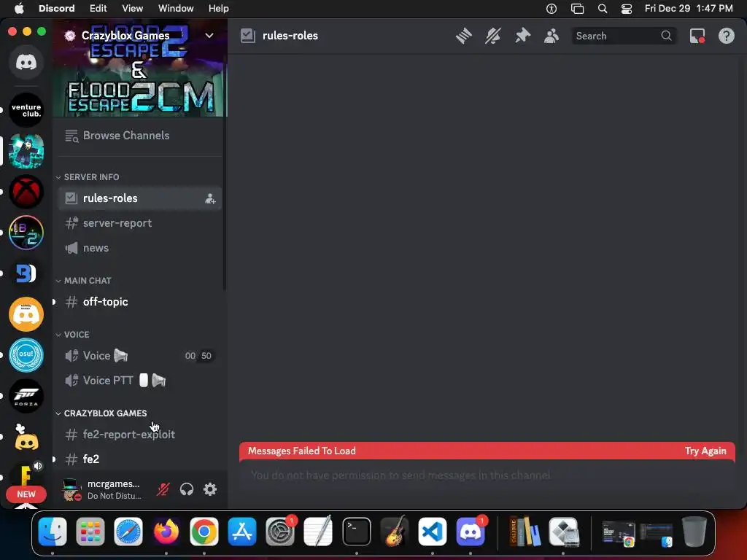Click the search magnifier icon
The image size is (747, 560).
(x=666, y=36)
